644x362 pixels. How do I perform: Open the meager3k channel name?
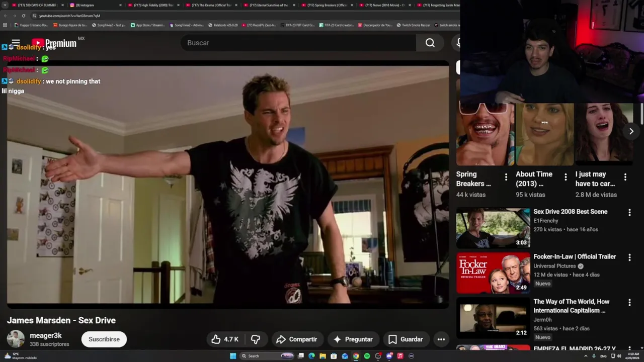[46, 335]
